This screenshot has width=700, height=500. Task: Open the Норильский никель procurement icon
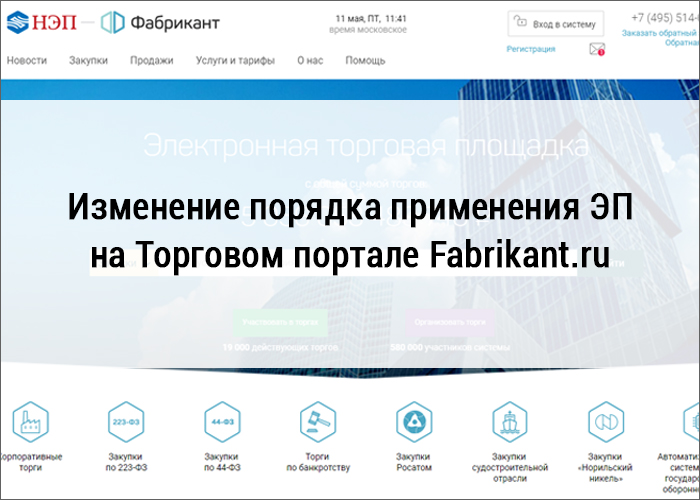[605, 421]
